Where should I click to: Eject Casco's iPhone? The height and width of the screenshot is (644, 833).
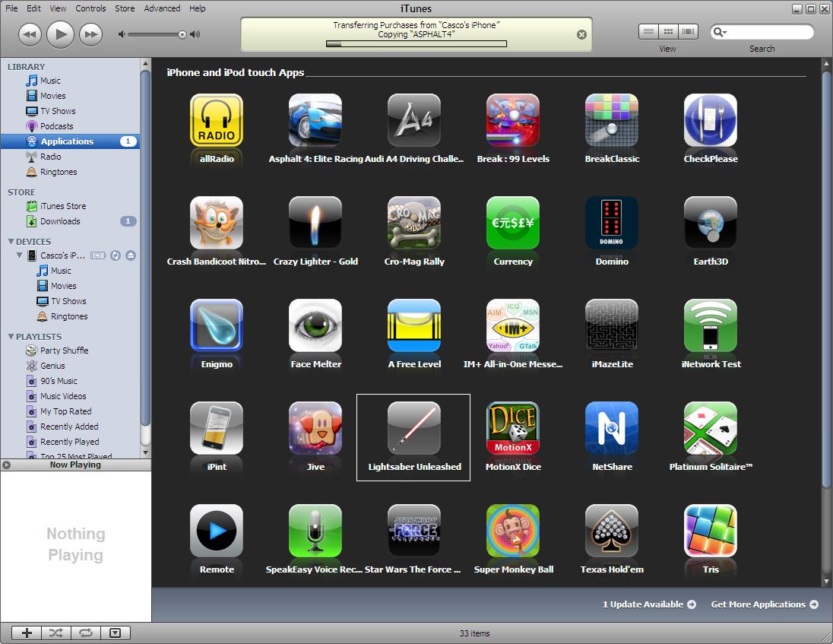pyautogui.click(x=131, y=255)
